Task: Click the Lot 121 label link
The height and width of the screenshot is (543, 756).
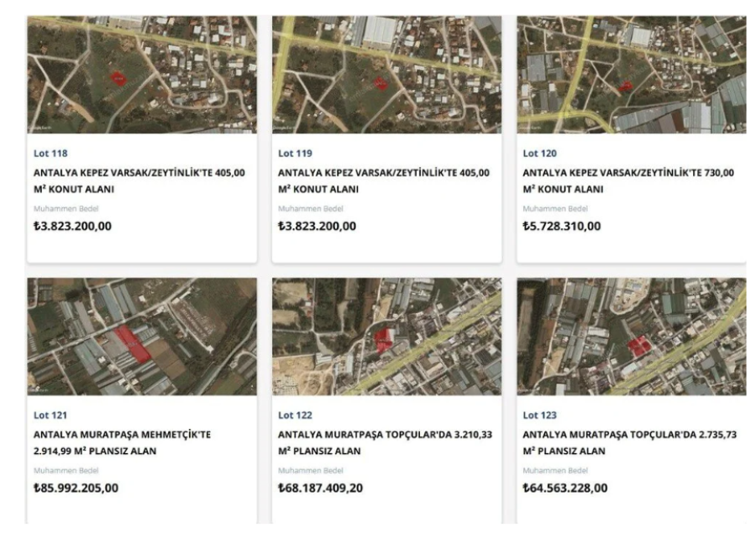Action: click(x=50, y=415)
